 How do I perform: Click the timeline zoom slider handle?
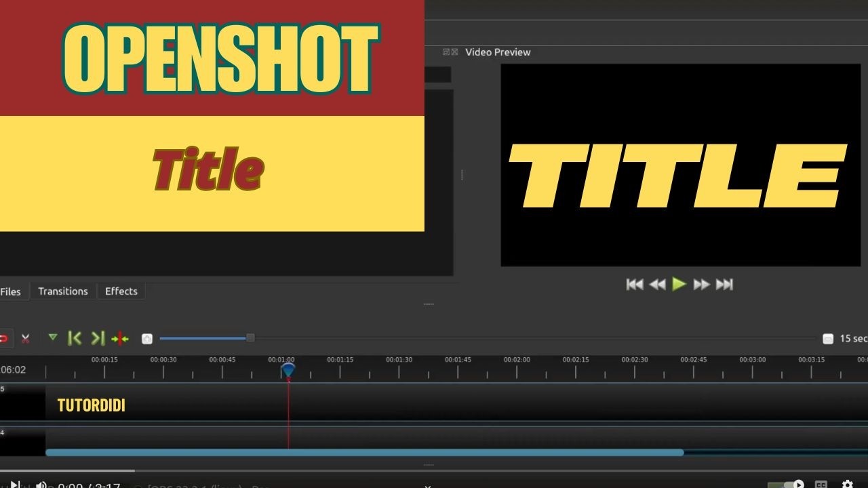[250, 338]
